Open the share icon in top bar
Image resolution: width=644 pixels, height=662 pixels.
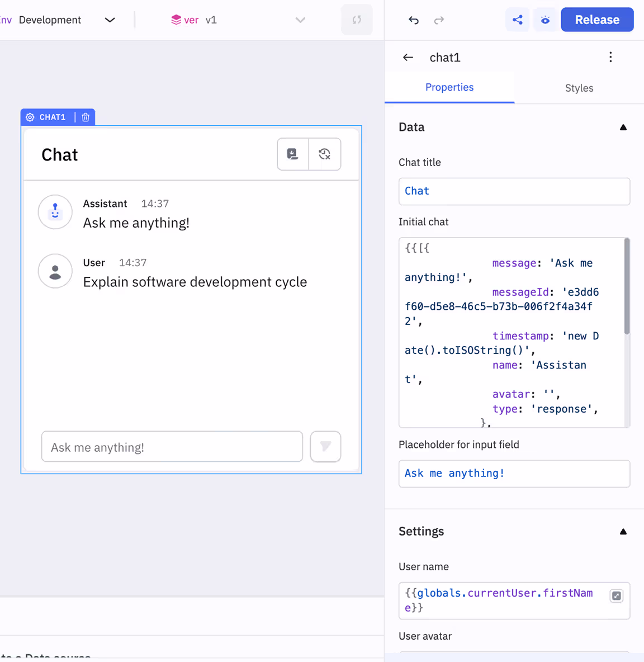click(518, 20)
